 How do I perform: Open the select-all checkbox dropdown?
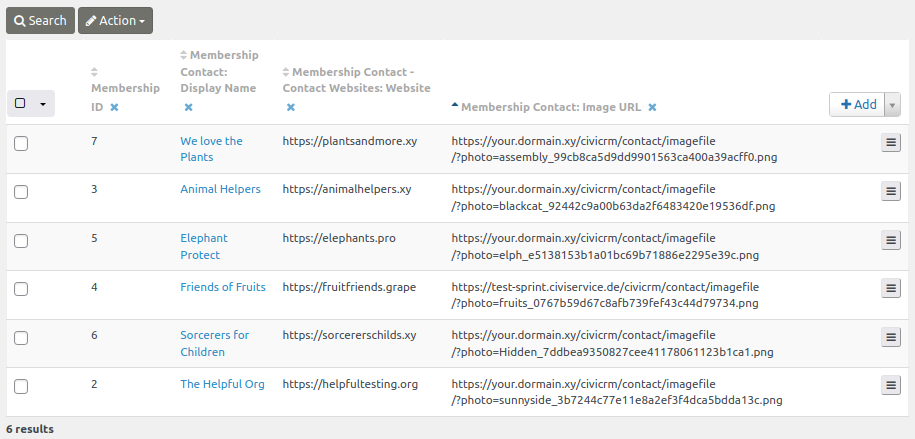(42, 103)
